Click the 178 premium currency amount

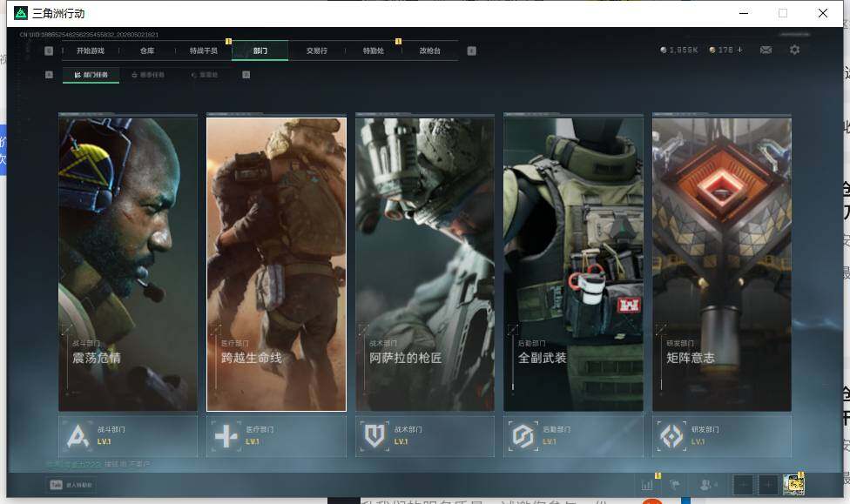tap(725, 50)
